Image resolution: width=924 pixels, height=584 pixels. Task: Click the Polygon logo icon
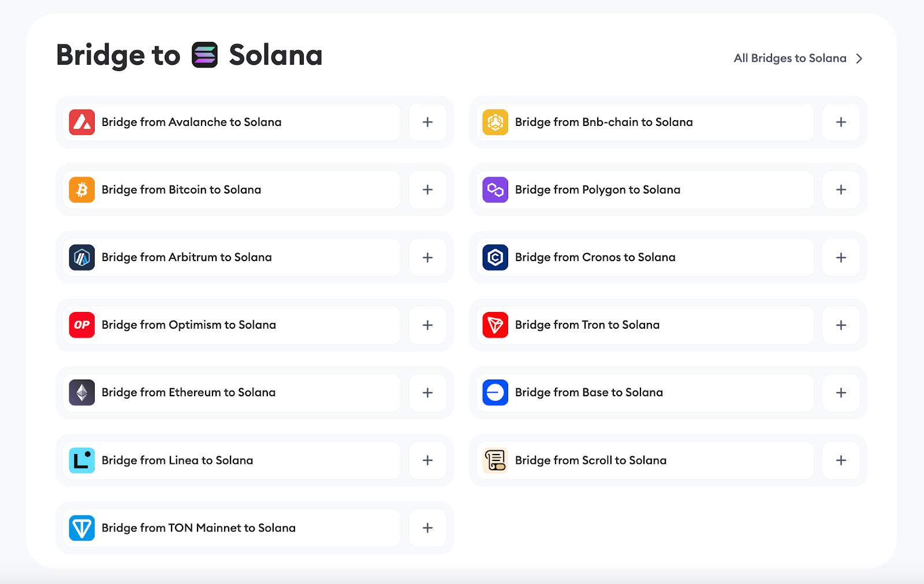pyautogui.click(x=495, y=190)
